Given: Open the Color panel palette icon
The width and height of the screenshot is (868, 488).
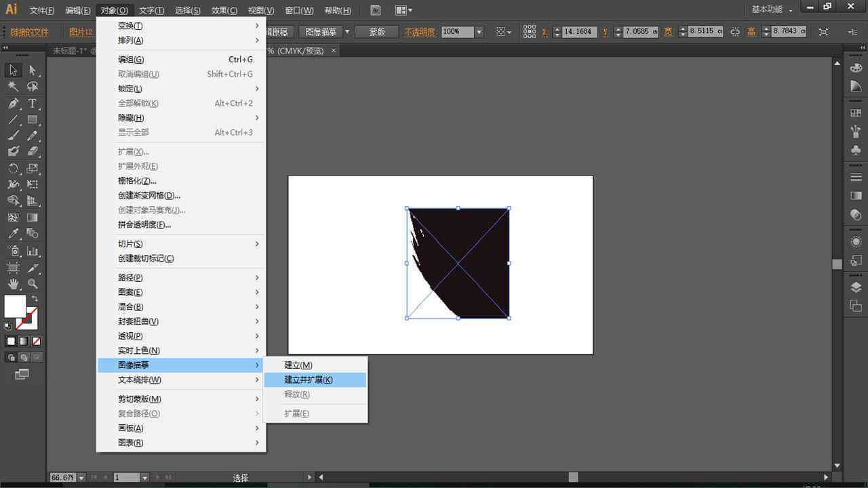Looking at the screenshot, I should [x=856, y=68].
